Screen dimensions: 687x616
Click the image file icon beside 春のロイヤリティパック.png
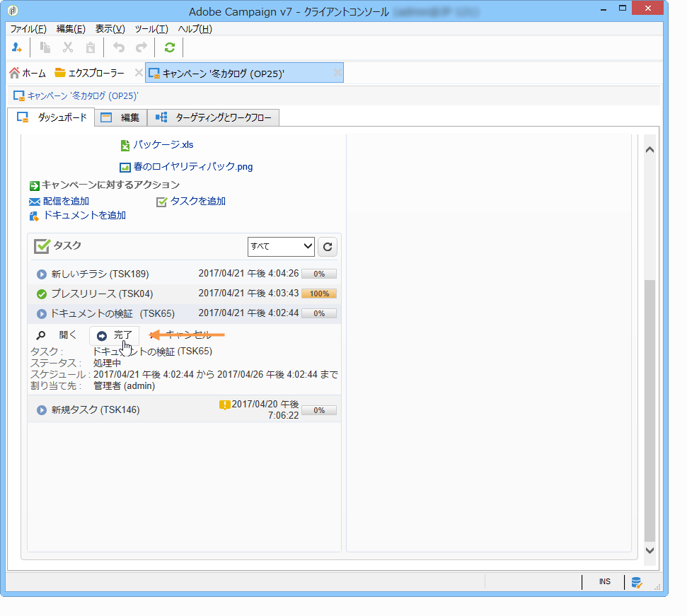[125, 167]
